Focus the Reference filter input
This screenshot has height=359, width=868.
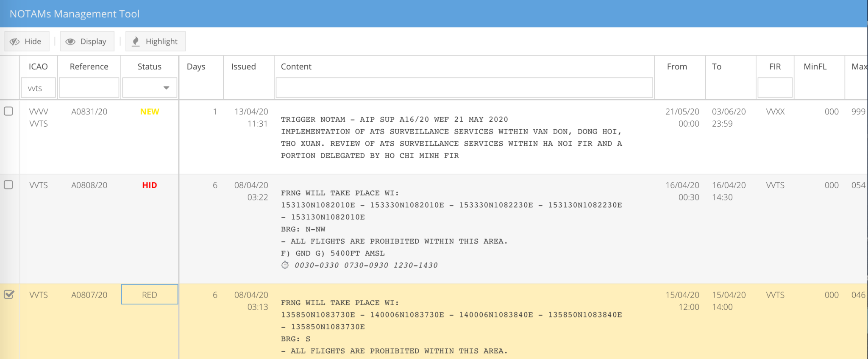89,88
